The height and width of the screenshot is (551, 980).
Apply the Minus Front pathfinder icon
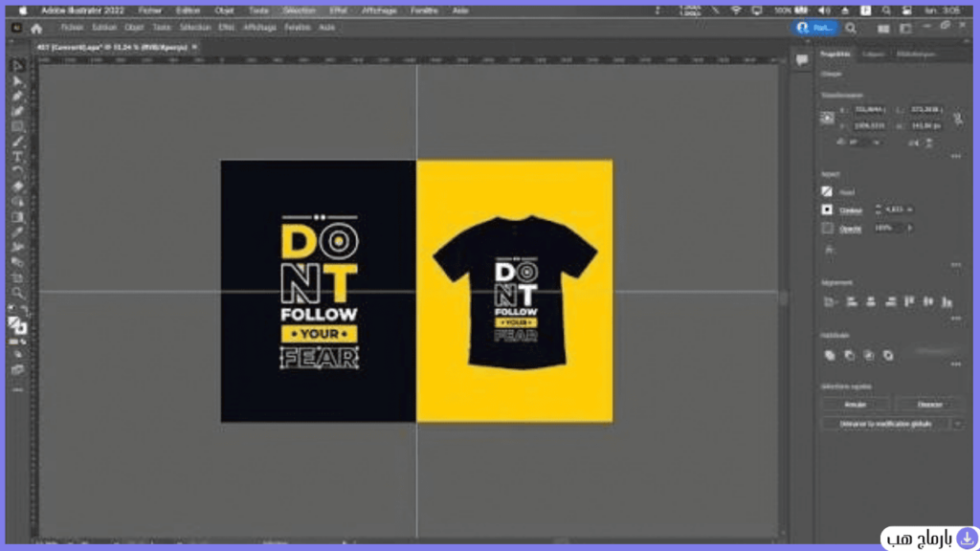pyautogui.click(x=850, y=356)
